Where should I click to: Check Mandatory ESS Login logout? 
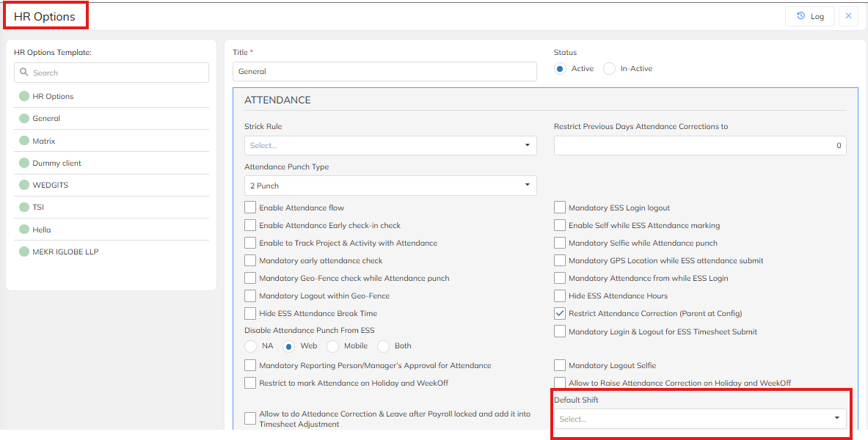[x=560, y=208]
